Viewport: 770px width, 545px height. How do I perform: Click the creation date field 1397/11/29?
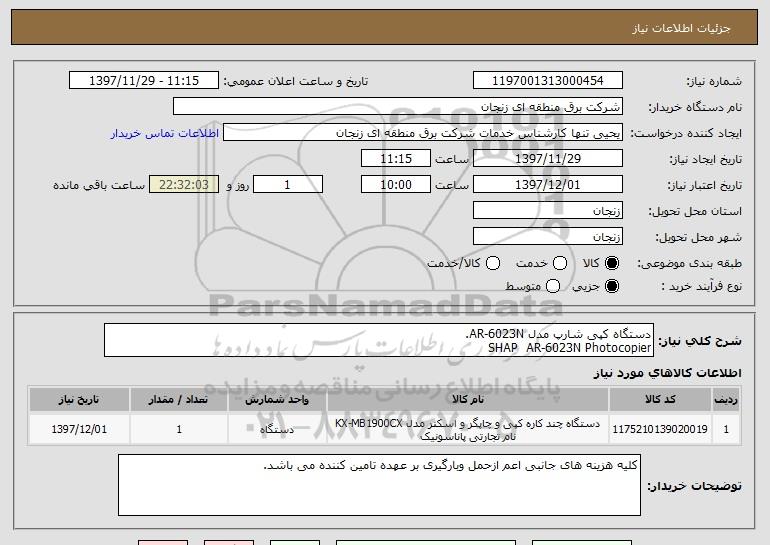point(548,159)
